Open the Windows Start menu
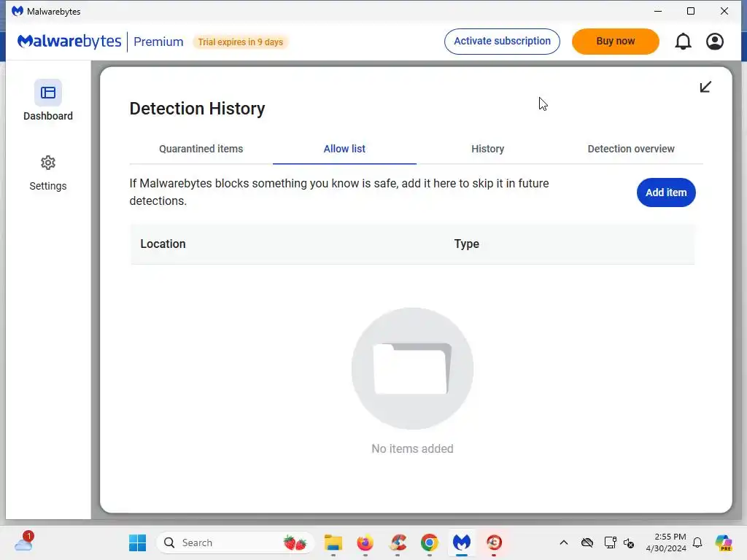 point(138,542)
